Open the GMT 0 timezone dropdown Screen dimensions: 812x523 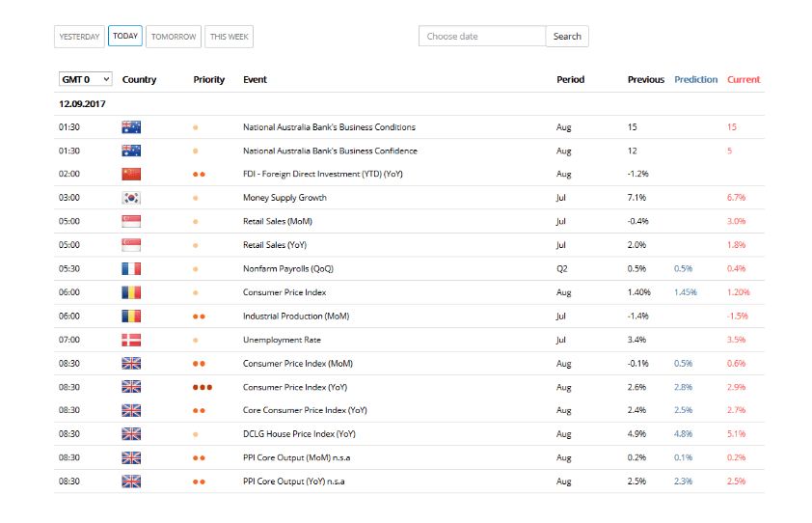click(86, 79)
